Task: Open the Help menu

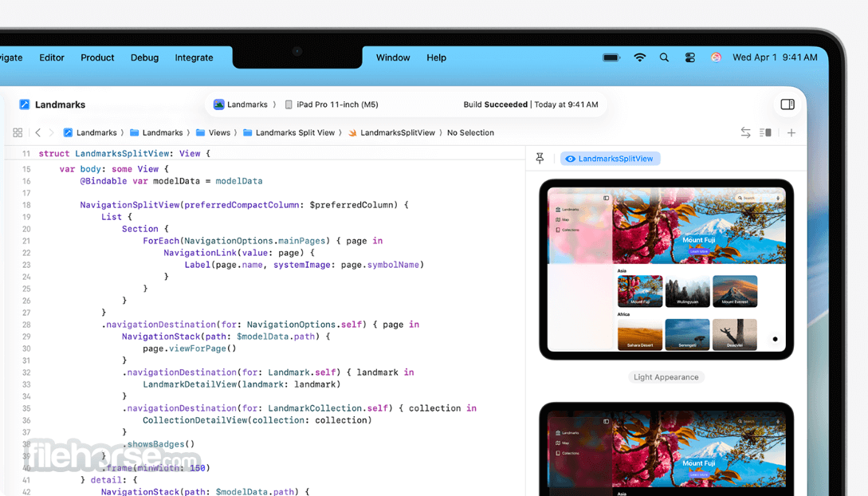Action: pos(436,57)
